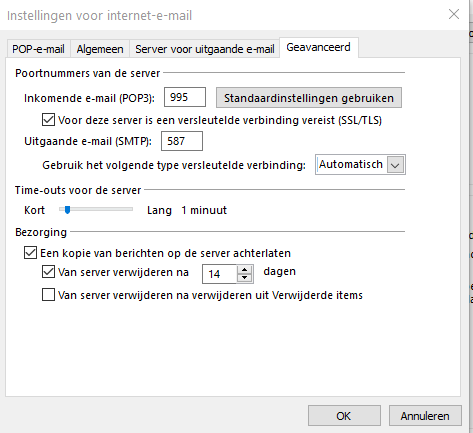This screenshot has width=473, height=433.
Task: Confirm settings with the OK button
Action: [344, 416]
